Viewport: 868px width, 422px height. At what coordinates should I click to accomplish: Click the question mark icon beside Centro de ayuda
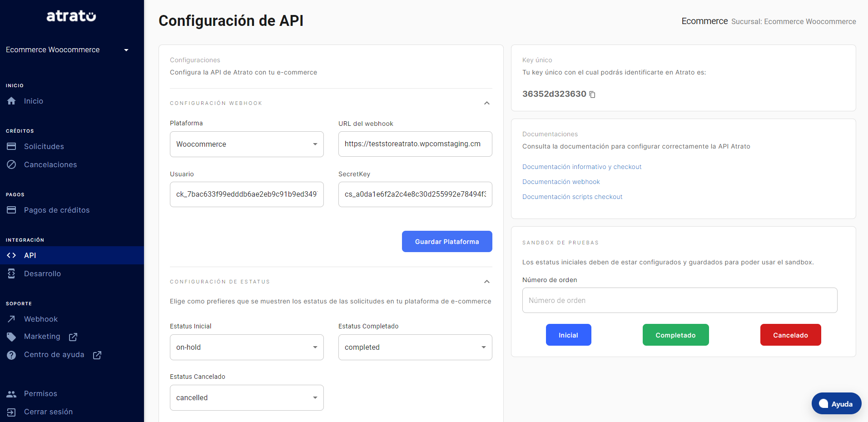pyautogui.click(x=11, y=355)
